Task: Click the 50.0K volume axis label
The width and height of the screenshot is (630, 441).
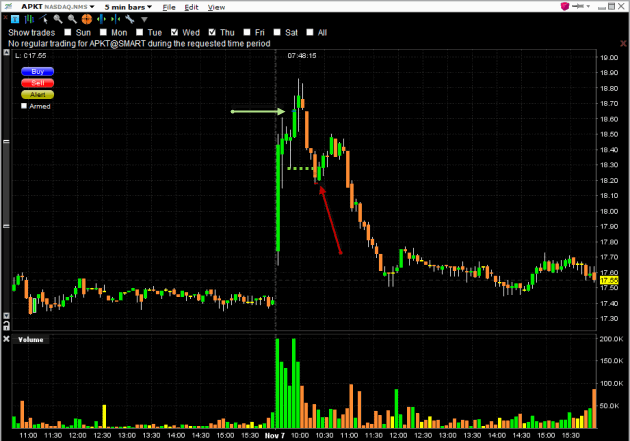Action: (x=610, y=406)
